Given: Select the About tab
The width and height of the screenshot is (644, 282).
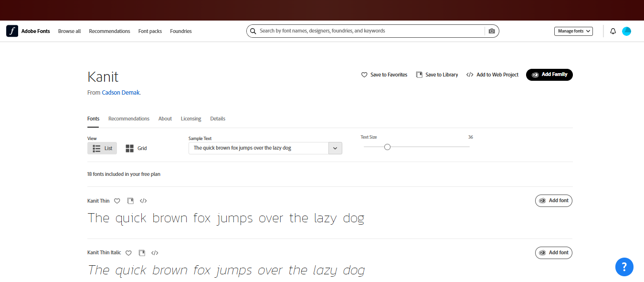Looking at the screenshot, I should click(x=165, y=119).
